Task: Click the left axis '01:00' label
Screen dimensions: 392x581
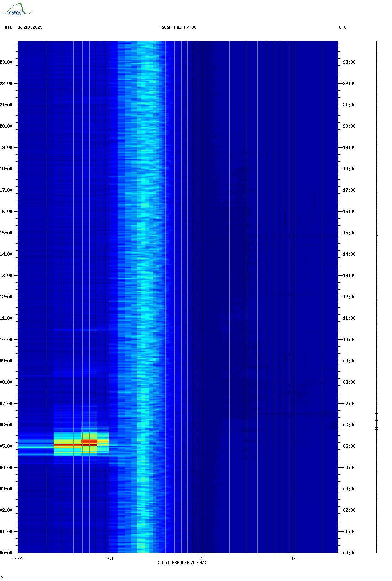Action: (6, 532)
